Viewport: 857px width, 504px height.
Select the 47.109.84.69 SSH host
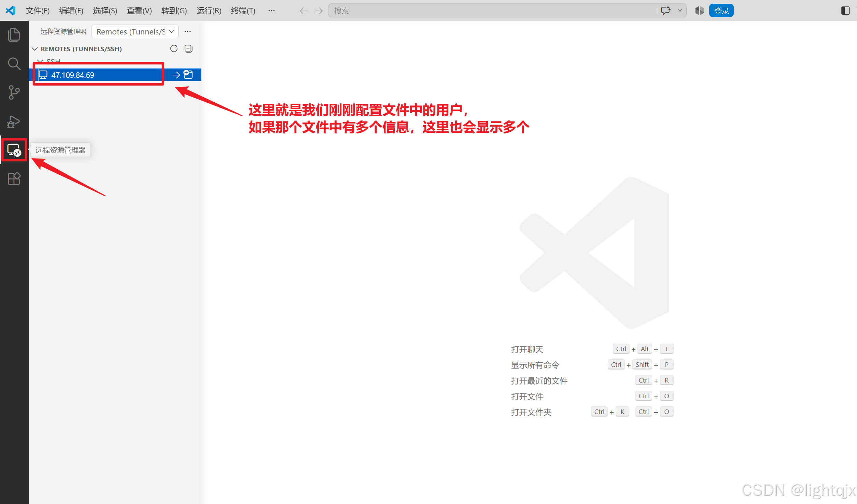coord(115,75)
